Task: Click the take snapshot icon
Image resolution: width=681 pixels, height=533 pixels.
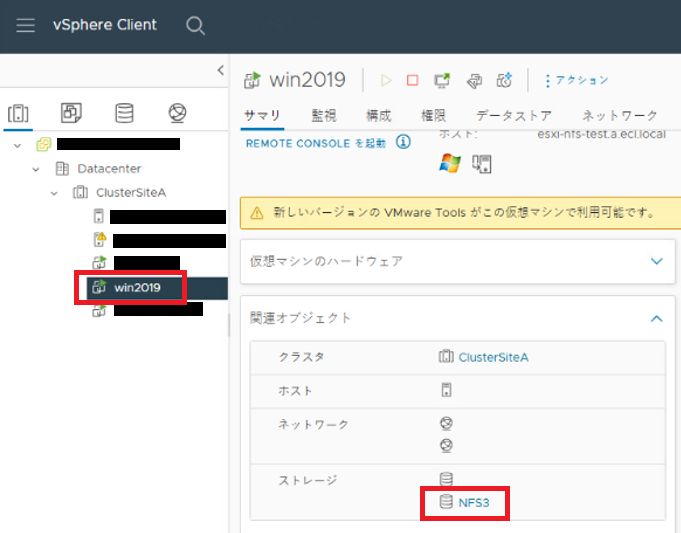Action: pos(505,80)
